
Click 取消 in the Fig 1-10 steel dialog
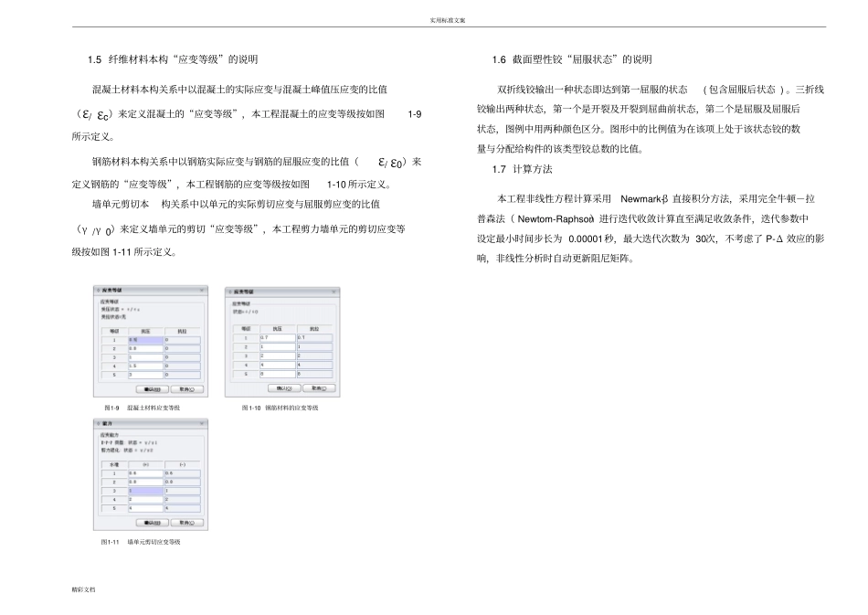pos(319,388)
